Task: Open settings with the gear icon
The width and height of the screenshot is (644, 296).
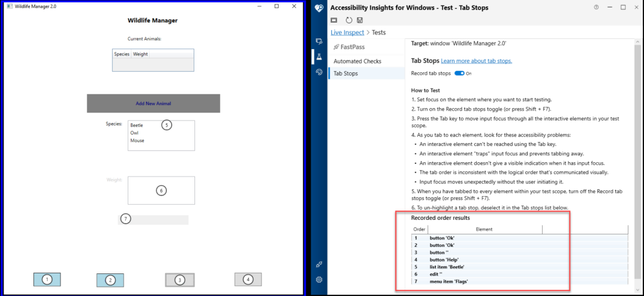Action: (319, 280)
